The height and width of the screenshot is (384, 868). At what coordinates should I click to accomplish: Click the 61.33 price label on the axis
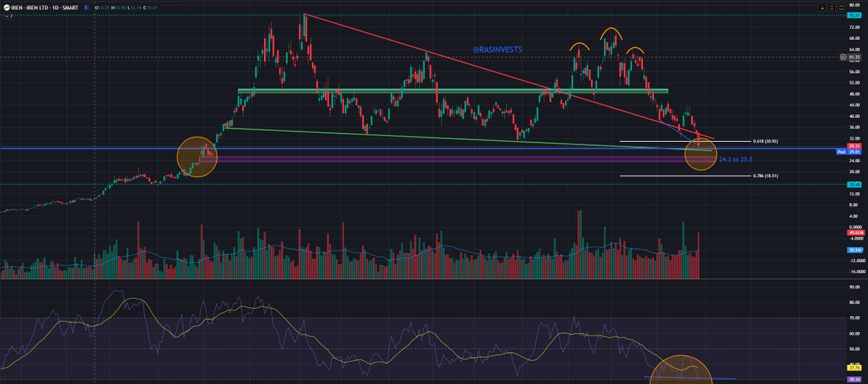pyautogui.click(x=854, y=57)
